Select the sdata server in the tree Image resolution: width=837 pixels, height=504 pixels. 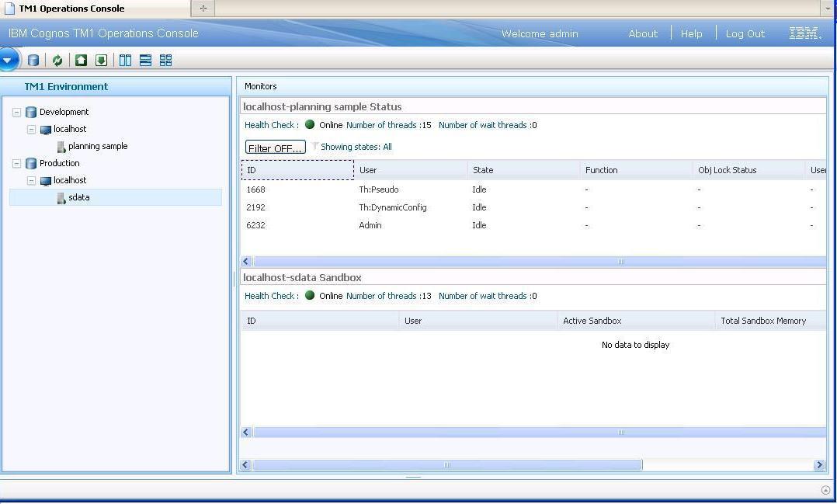78,197
